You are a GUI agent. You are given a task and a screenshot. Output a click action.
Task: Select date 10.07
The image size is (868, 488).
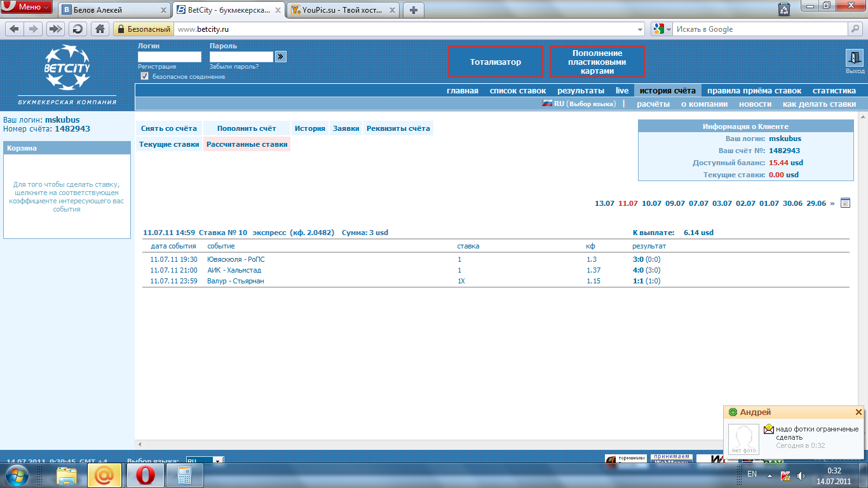click(x=651, y=203)
